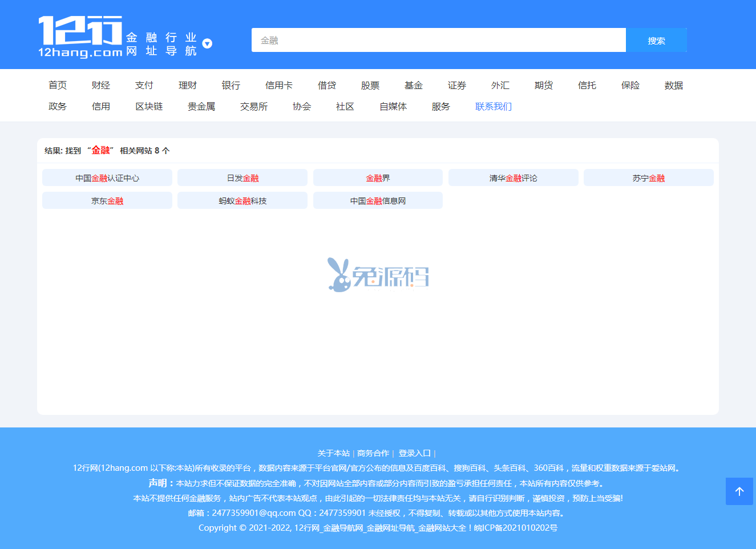Go to the 证券 category
Image resolution: width=756 pixels, height=549 pixels.
(457, 85)
